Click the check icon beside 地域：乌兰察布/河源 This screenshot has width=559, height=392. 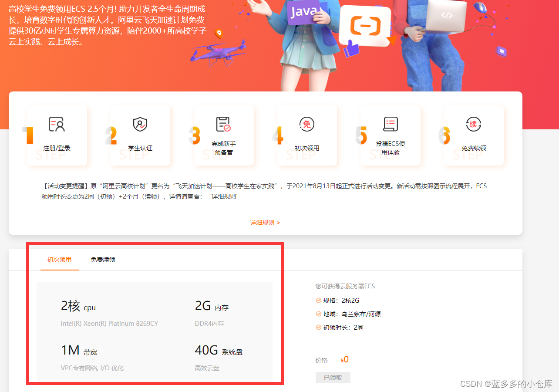tap(318, 314)
